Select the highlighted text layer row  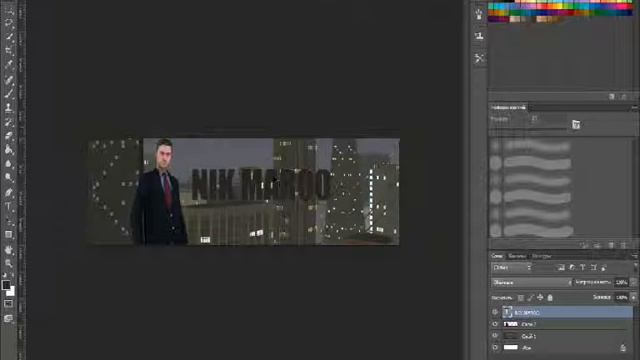(567, 312)
